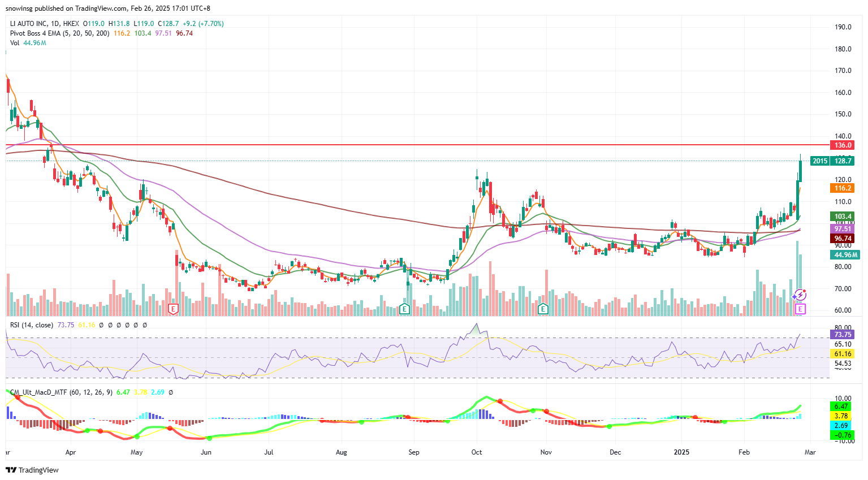Click the Jul label on the time axis
The width and height of the screenshot is (868, 480).
point(269,452)
